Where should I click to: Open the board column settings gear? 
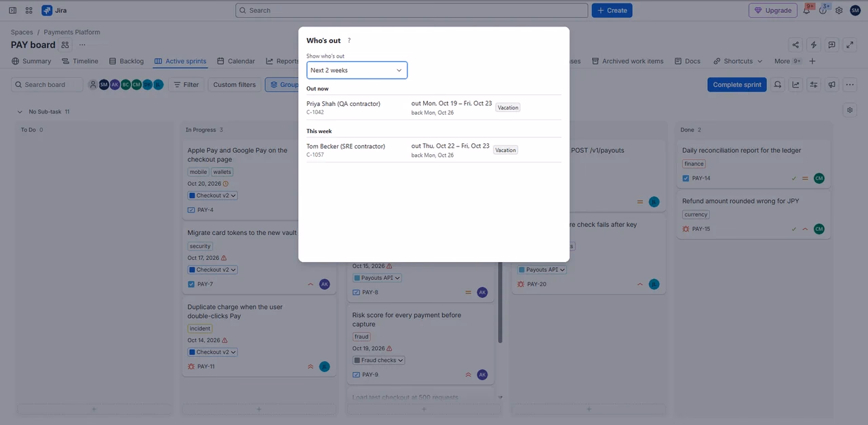850,110
